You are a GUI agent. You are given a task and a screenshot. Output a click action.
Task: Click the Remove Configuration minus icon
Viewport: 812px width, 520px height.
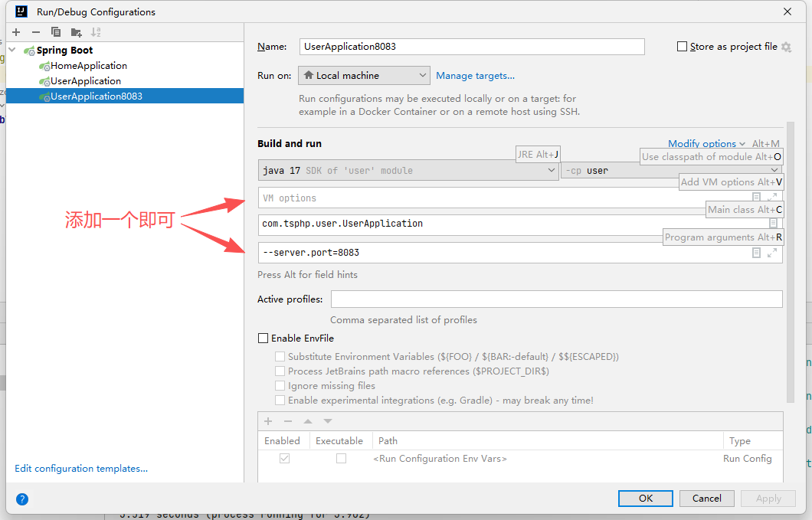[x=35, y=32]
